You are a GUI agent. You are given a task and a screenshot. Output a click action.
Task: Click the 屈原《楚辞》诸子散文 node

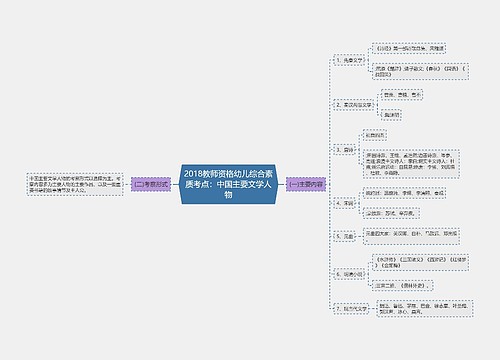click(x=420, y=71)
